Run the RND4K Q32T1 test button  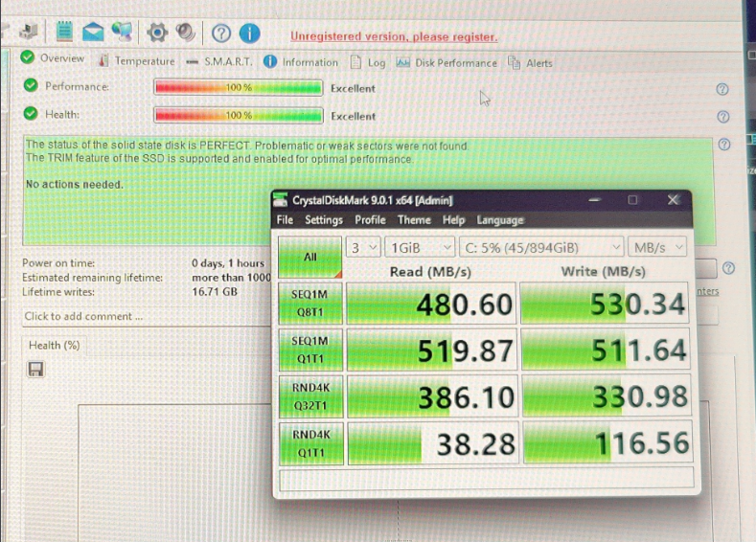[x=311, y=396]
